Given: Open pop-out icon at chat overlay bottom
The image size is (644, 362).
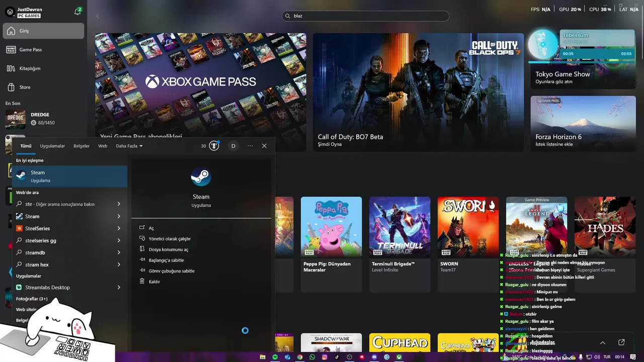Looking at the screenshot, I should point(621,342).
